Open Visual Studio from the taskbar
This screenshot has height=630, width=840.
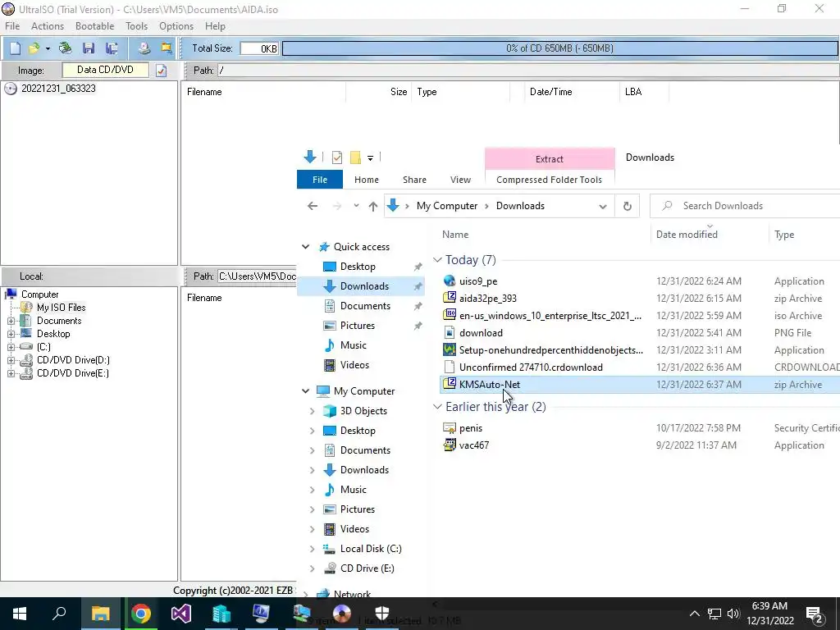[181, 614]
